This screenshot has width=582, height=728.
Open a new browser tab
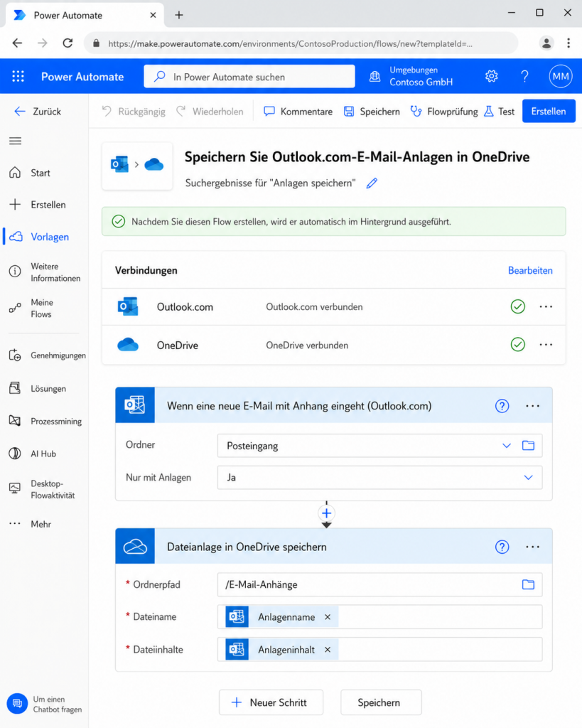point(178,15)
